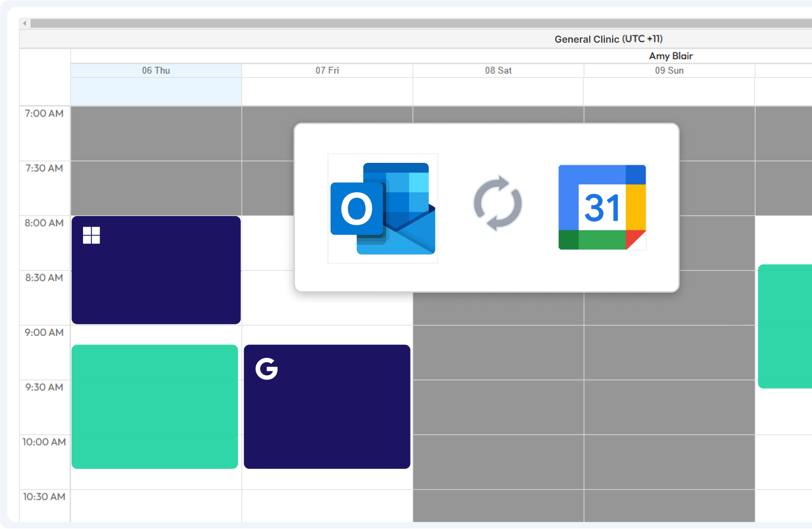The image size is (812, 529).
Task: Click the scrollbar left arrow
Action: [x=25, y=23]
